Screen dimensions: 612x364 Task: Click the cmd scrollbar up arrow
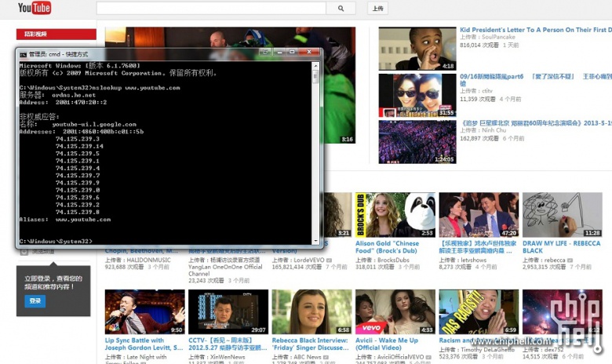[315, 66]
